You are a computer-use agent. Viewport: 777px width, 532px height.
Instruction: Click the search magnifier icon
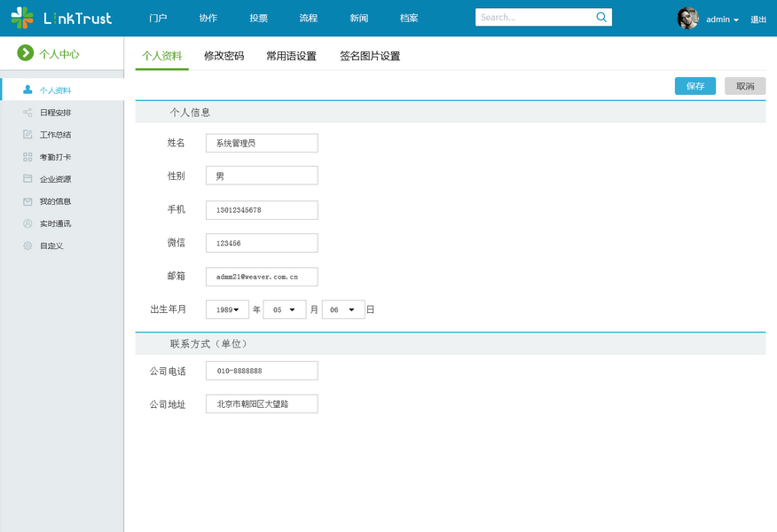coord(601,18)
